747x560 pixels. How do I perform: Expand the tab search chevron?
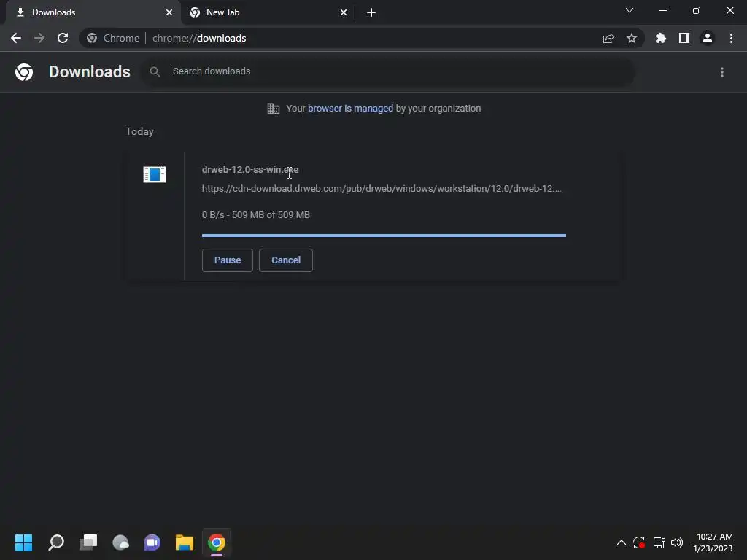click(630, 10)
